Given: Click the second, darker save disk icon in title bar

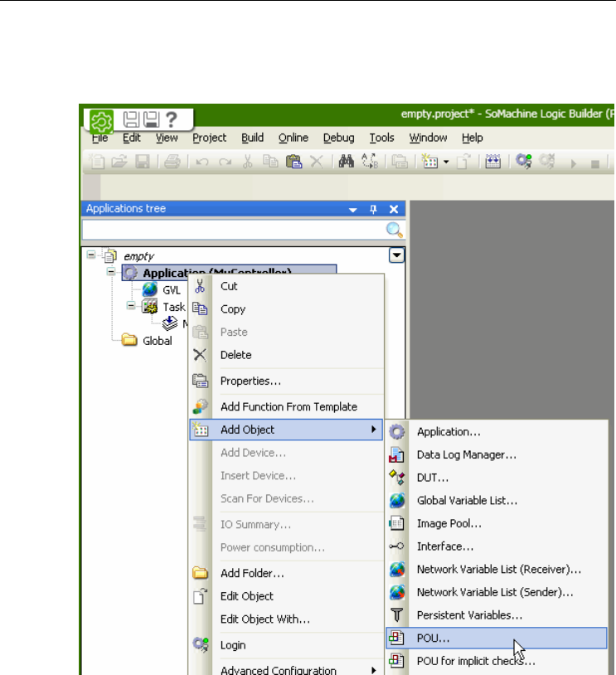Looking at the screenshot, I should tap(151, 119).
